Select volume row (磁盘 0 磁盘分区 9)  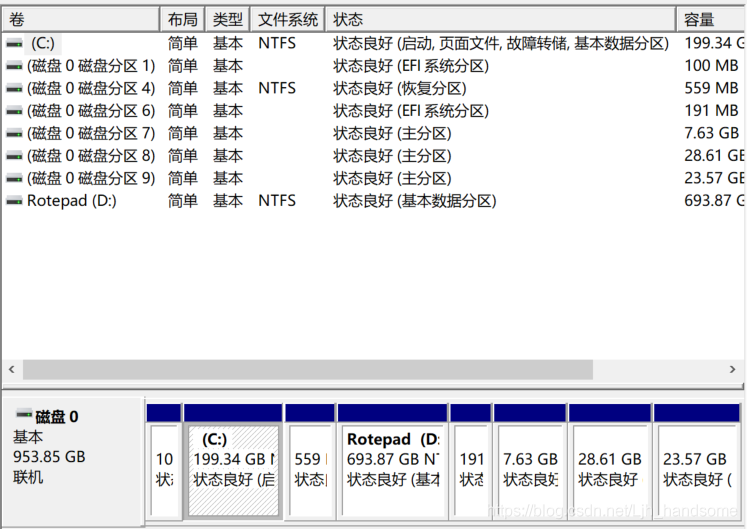point(91,179)
